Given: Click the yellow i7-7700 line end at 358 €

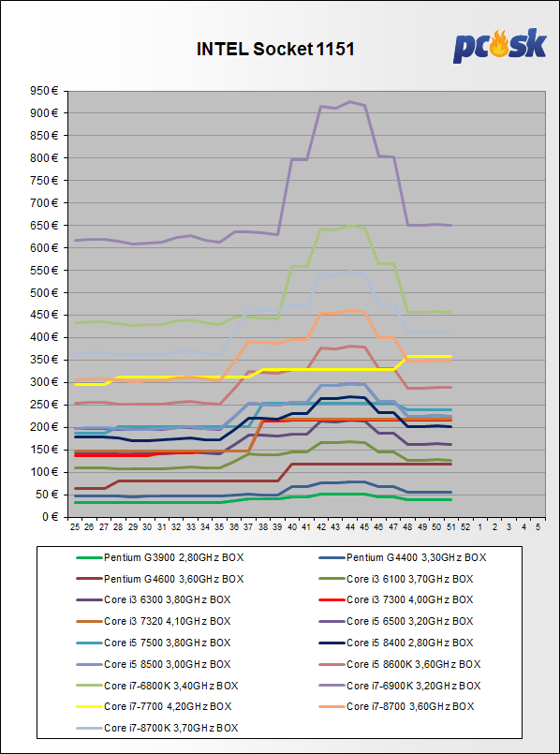Looking at the screenshot, I should [450, 356].
